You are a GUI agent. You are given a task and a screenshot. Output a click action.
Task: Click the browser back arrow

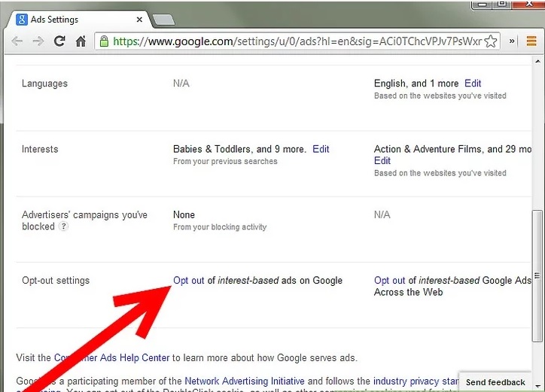(17, 41)
